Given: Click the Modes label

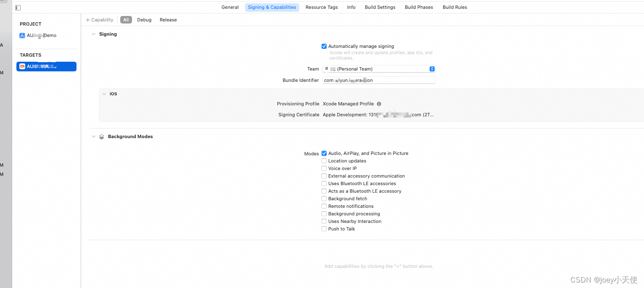Looking at the screenshot, I should tap(311, 154).
